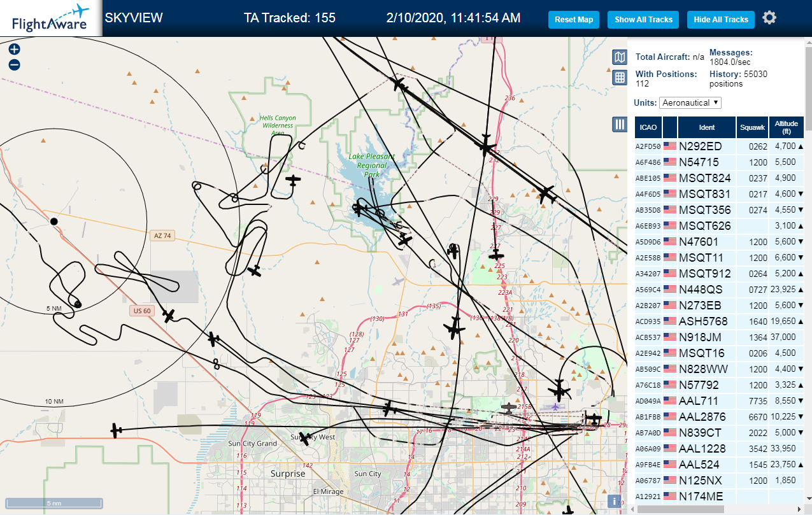The image size is (812, 515).
Task: Click Hide All Tracks button
Action: point(721,20)
